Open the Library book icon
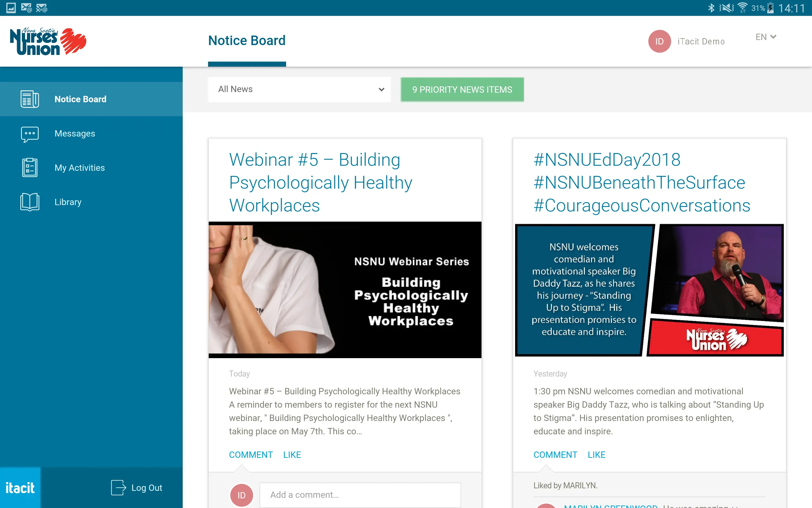 [x=29, y=202]
